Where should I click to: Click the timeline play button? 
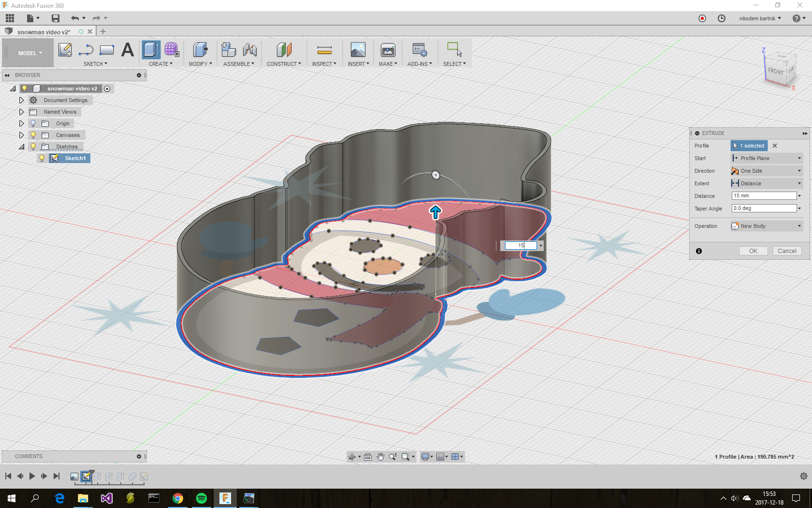coord(32,476)
